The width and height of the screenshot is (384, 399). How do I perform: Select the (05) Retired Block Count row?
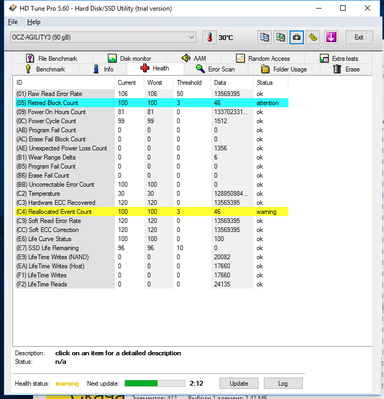coord(152,103)
